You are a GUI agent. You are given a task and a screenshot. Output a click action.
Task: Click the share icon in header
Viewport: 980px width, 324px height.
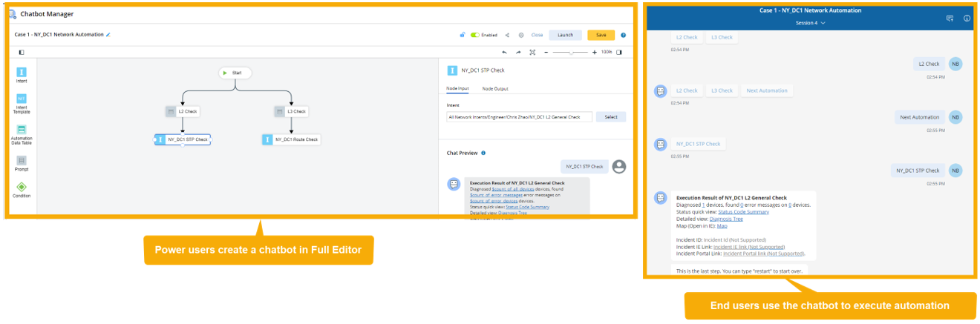507,35
